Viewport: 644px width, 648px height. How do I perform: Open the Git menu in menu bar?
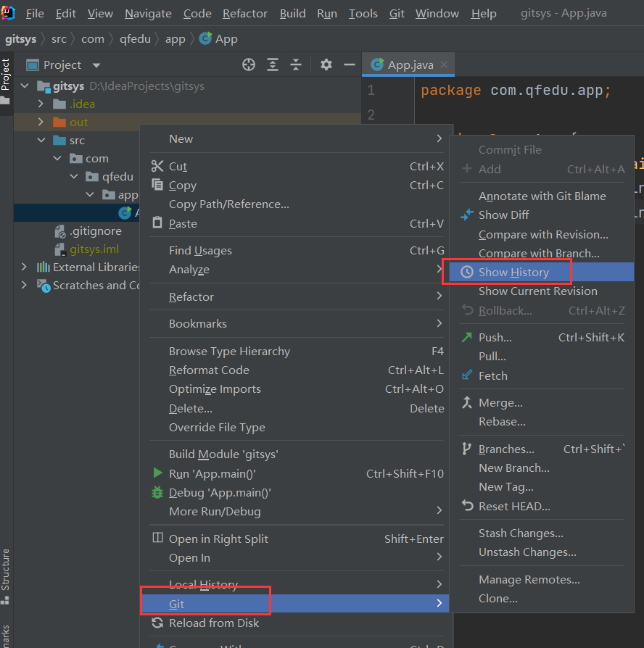click(x=397, y=13)
